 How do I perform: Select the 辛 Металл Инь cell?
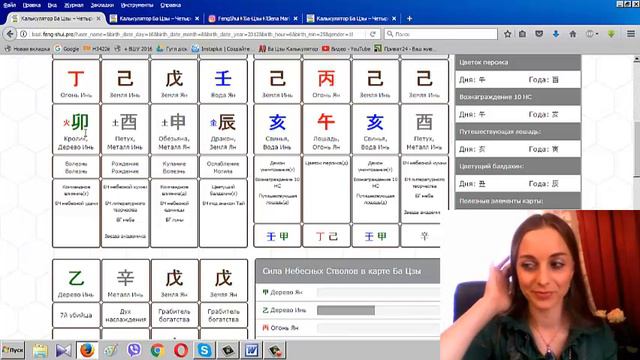pyautogui.click(x=125, y=280)
